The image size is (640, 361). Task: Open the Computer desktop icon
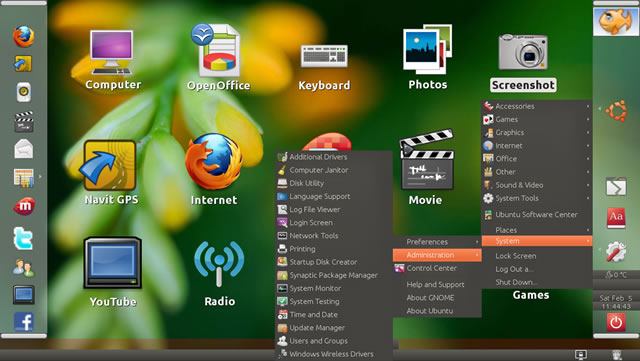coord(112,53)
